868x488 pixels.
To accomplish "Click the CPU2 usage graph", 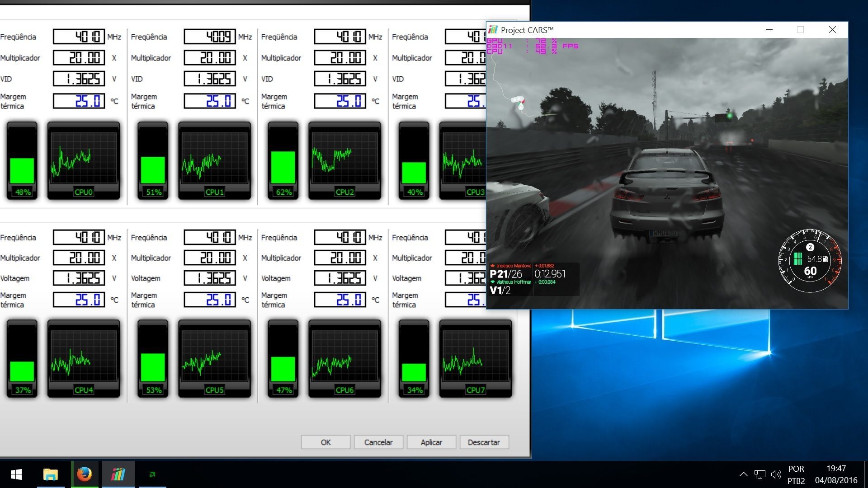I will [344, 160].
